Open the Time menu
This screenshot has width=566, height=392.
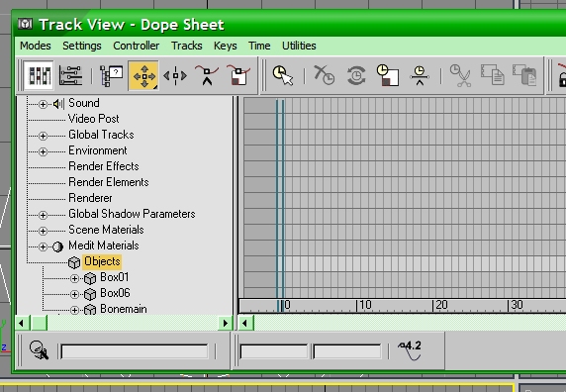tap(259, 46)
